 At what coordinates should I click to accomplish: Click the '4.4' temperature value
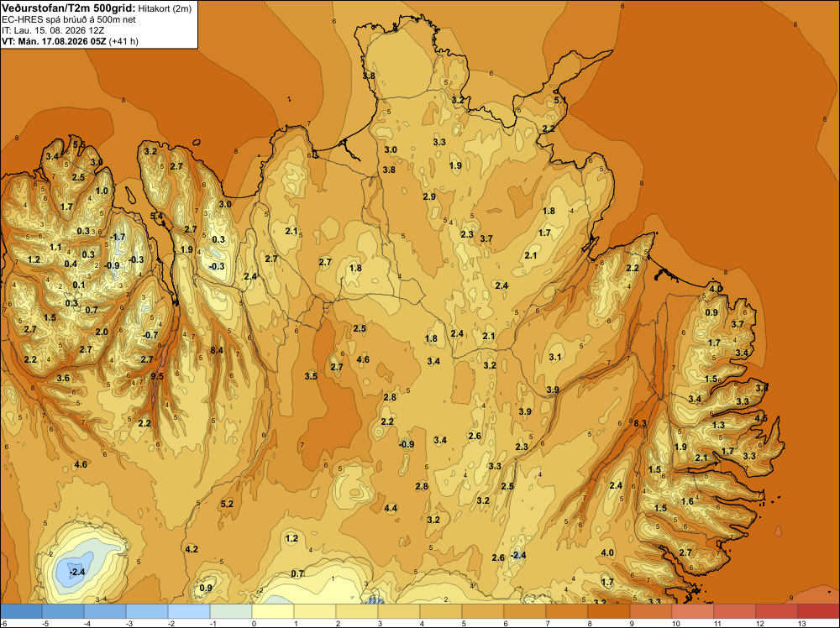pyautogui.click(x=391, y=508)
